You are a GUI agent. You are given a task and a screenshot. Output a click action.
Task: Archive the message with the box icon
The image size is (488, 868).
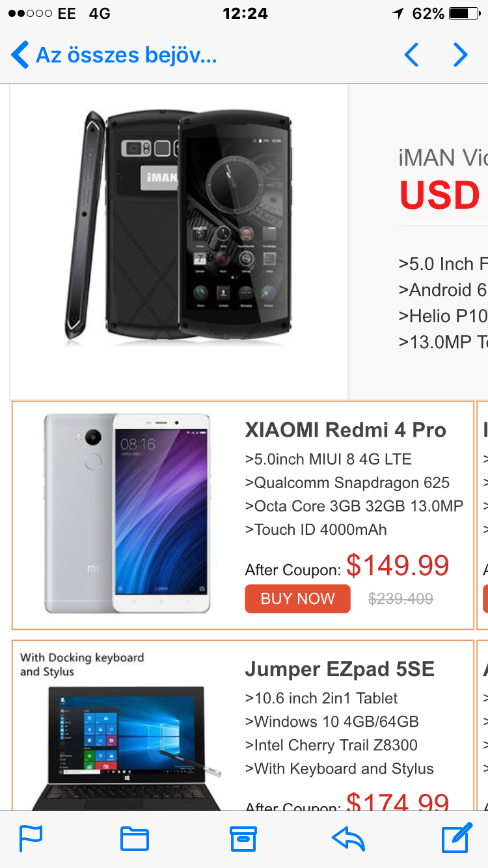point(243,839)
